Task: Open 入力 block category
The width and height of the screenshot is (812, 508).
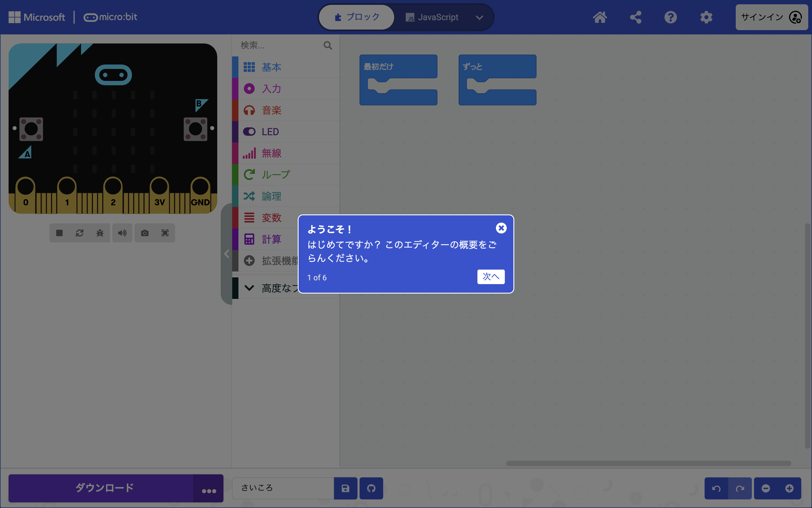Action: [x=285, y=88]
